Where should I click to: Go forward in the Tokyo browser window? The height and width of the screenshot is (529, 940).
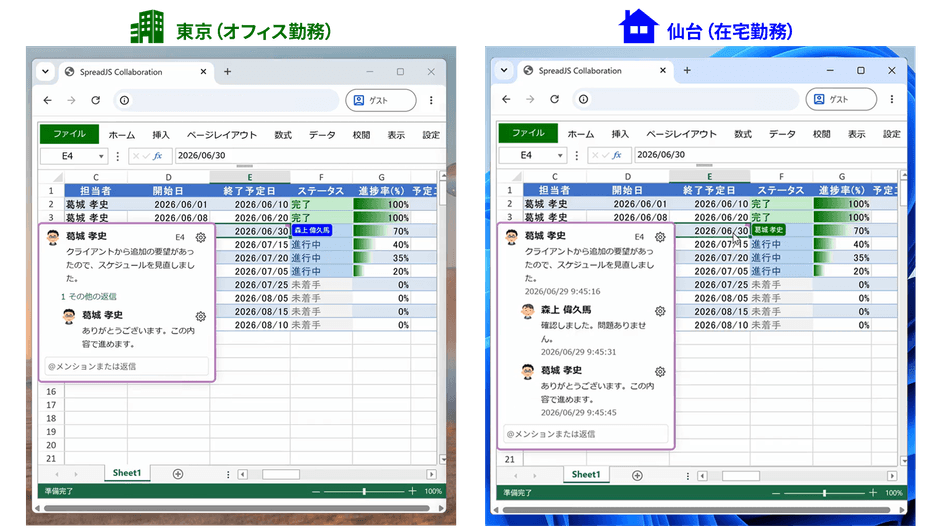71,100
